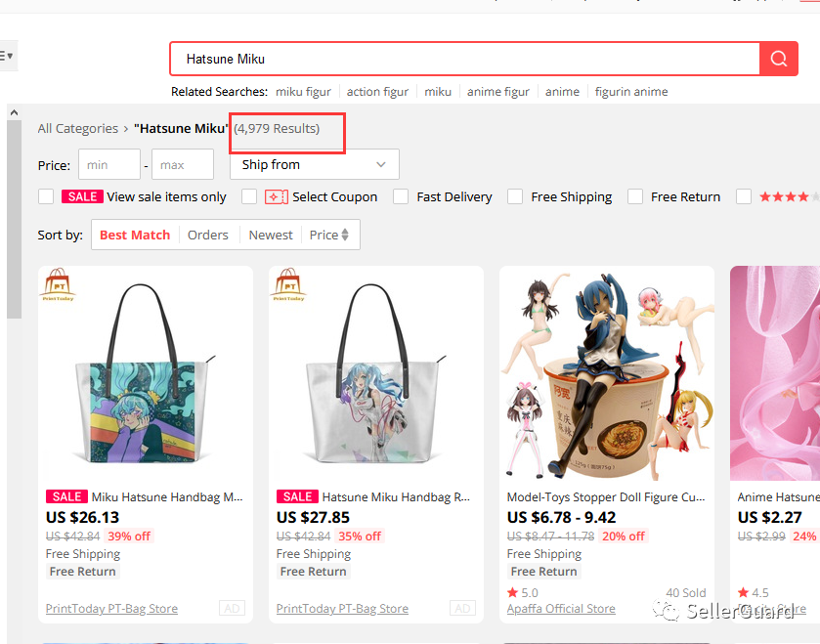This screenshot has width=820, height=644.
Task: Click AD badge on Miku Hatsune Handbag card
Action: tap(232, 609)
